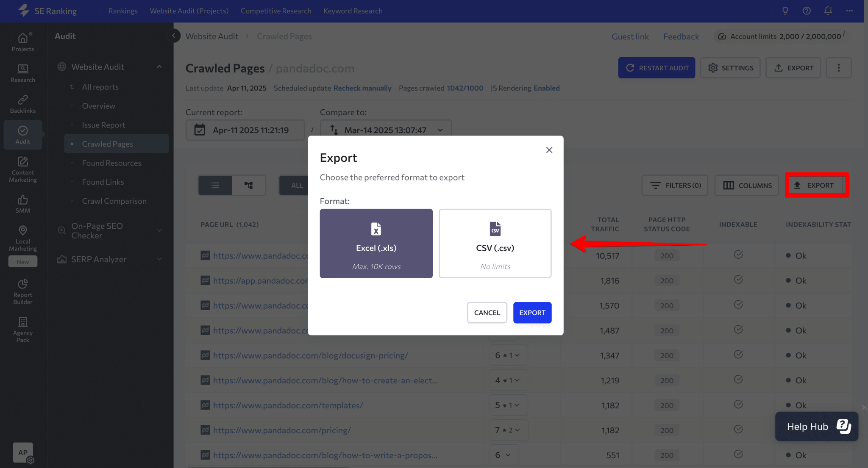The height and width of the screenshot is (468, 868).
Task: Open the SMM tool in the sidebar
Action: pyautogui.click(x=22, y=202)
